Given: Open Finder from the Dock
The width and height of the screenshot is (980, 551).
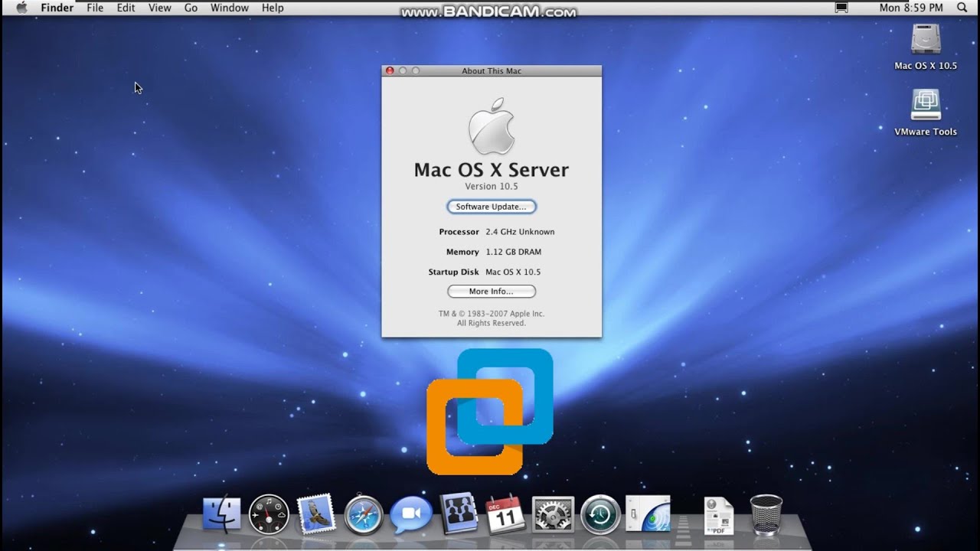Looking at the screenshot, I should (x=222, y=514).
